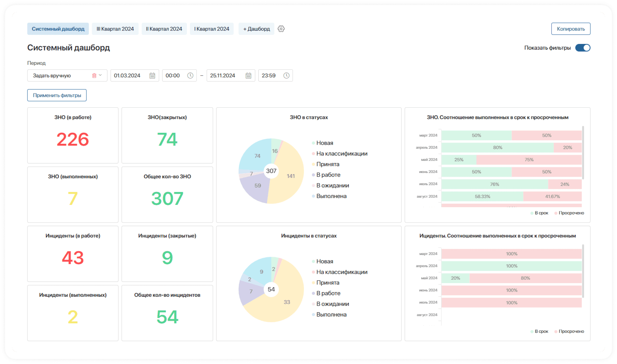Open dashboard settings gear icon

coord(281,29)
